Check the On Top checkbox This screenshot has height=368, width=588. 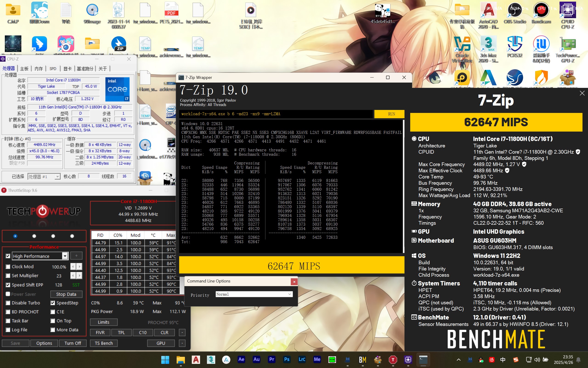click(53, 321)
